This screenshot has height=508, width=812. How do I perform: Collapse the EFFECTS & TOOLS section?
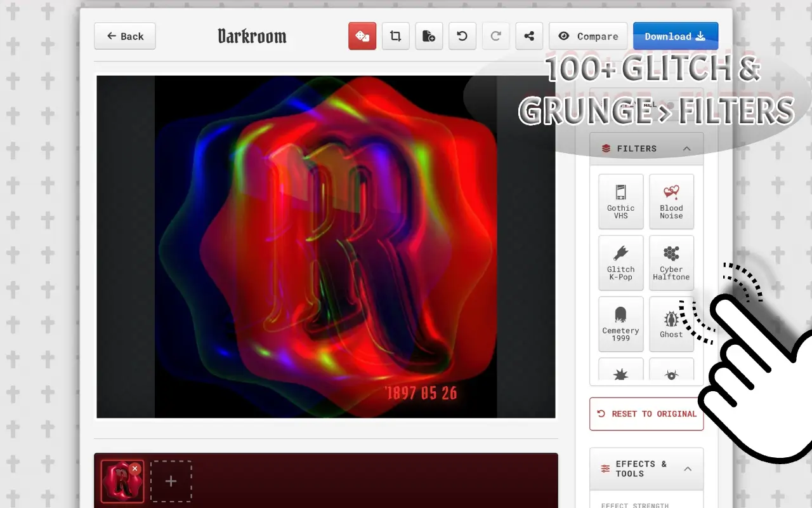point(688,469)
